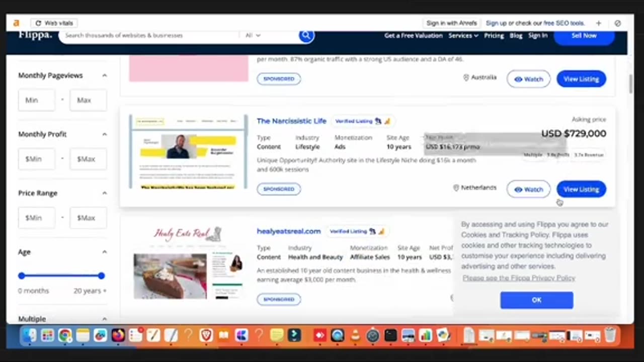
Task: Open Preview app from the dock
Action: (x=408, y=335)
